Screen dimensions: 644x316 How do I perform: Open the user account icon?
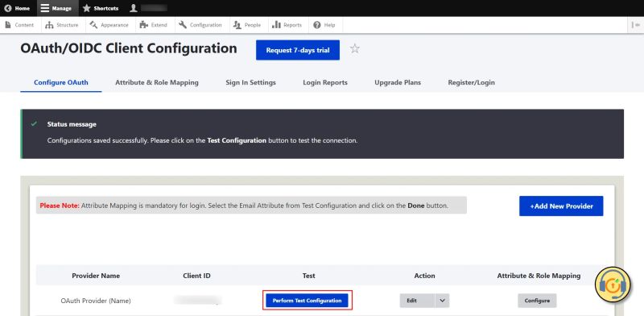click(133, 8)
